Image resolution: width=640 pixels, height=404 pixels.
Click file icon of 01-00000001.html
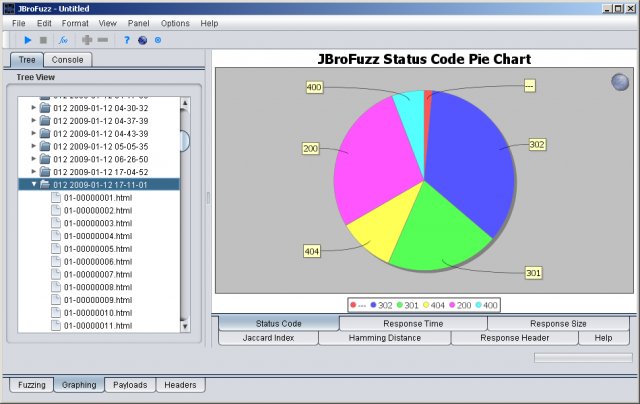click(x=56, y=198)
